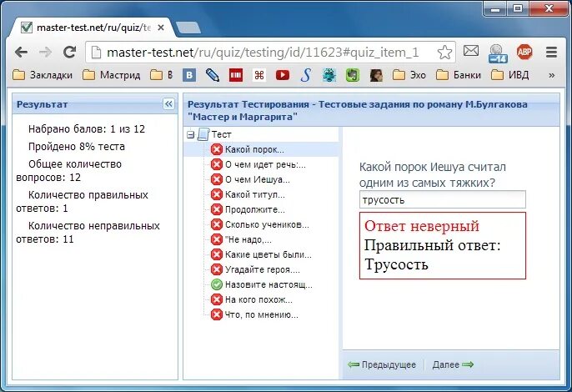Open the blue pen bookmark icon

pyautogui.click(x=213, y=75)
